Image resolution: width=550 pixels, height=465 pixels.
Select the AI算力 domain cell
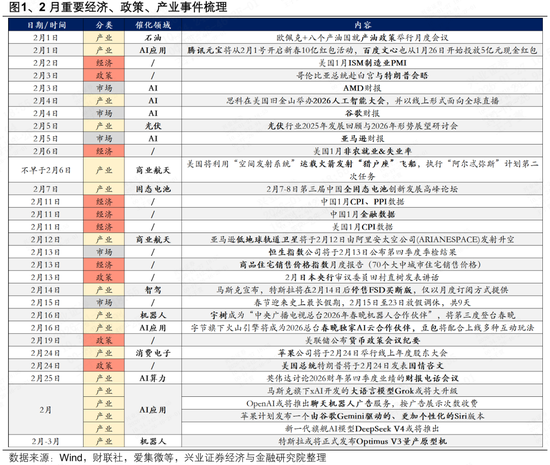click(153, 379)
